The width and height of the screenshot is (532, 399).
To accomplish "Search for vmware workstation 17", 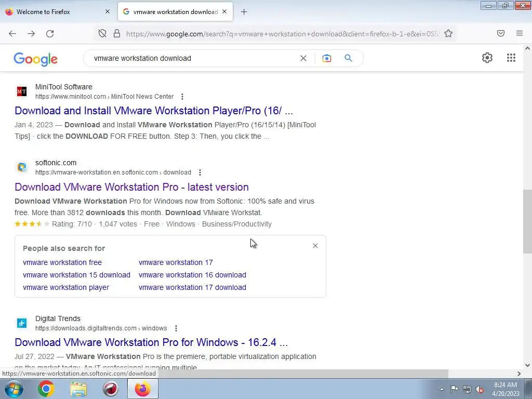I will click(176, 262).
